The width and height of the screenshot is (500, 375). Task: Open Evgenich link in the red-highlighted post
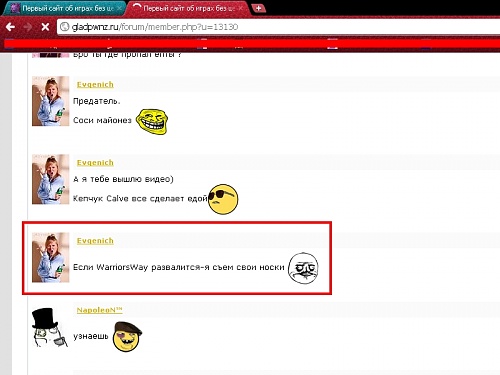(95, 241)
